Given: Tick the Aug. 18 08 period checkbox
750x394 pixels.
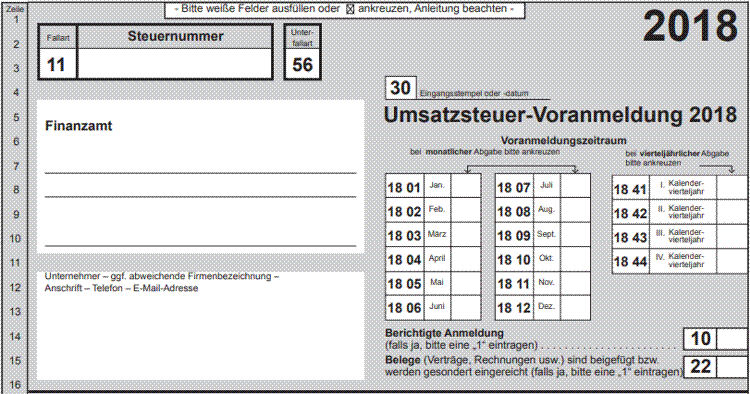Looking at the screenshot, I should [575, 210].
